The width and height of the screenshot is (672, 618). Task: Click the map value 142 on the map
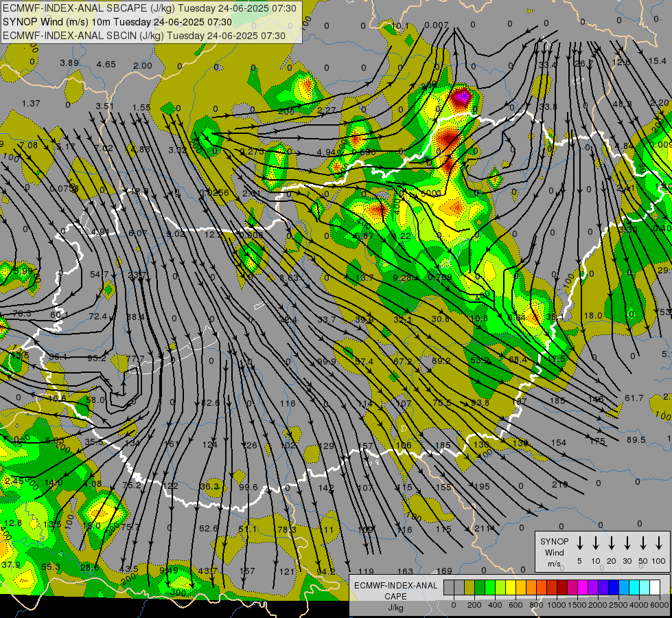pos(326,488)
